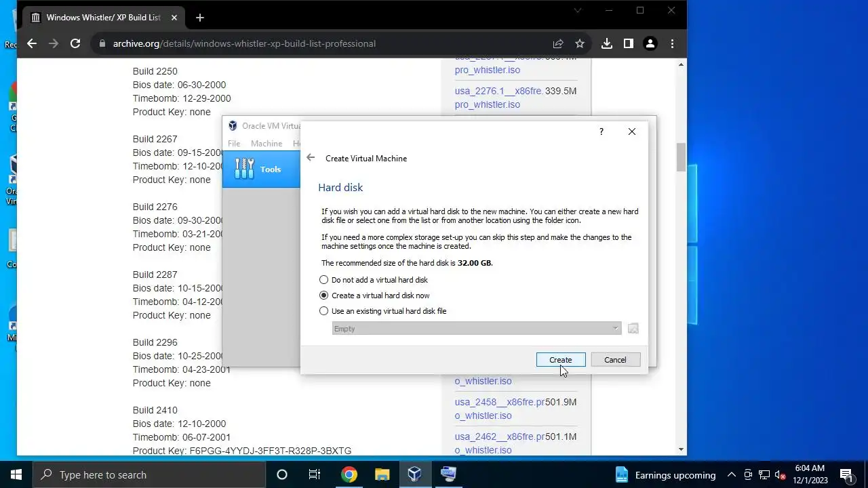Go back in the Chrome browser

pos(32,43)
